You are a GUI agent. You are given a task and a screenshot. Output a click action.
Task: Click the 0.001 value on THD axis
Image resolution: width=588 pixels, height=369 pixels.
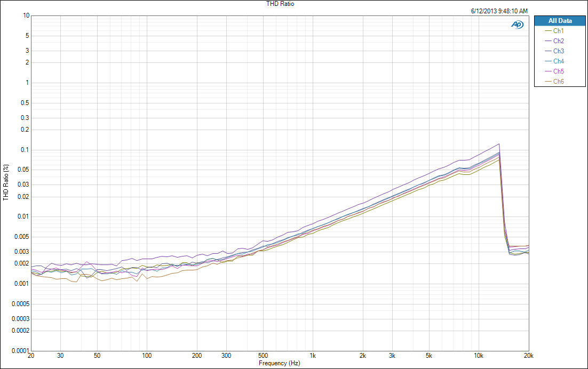(21, 284)
